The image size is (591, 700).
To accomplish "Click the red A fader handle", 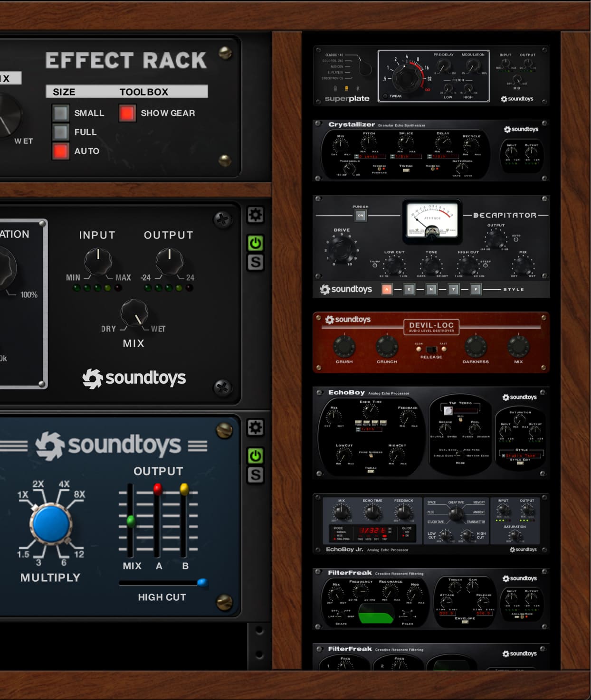I will [x=158, y=489].
